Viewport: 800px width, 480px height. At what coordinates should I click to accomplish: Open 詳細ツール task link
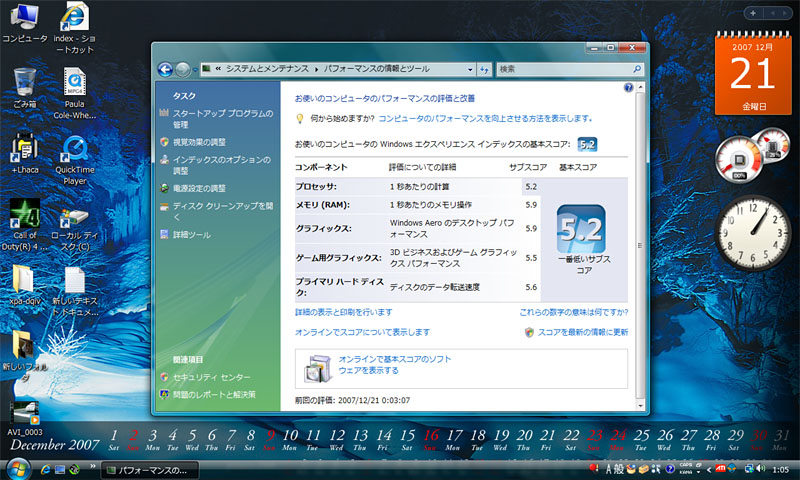pos(191,235)
